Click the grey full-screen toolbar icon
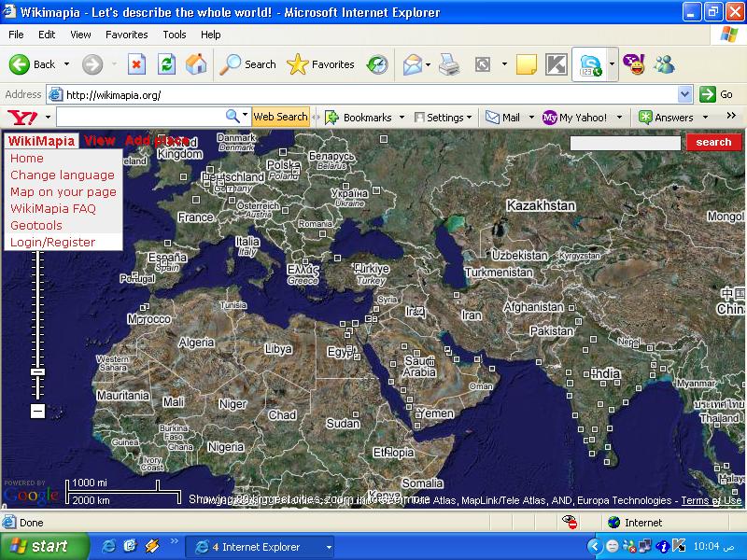 (483, 64)
